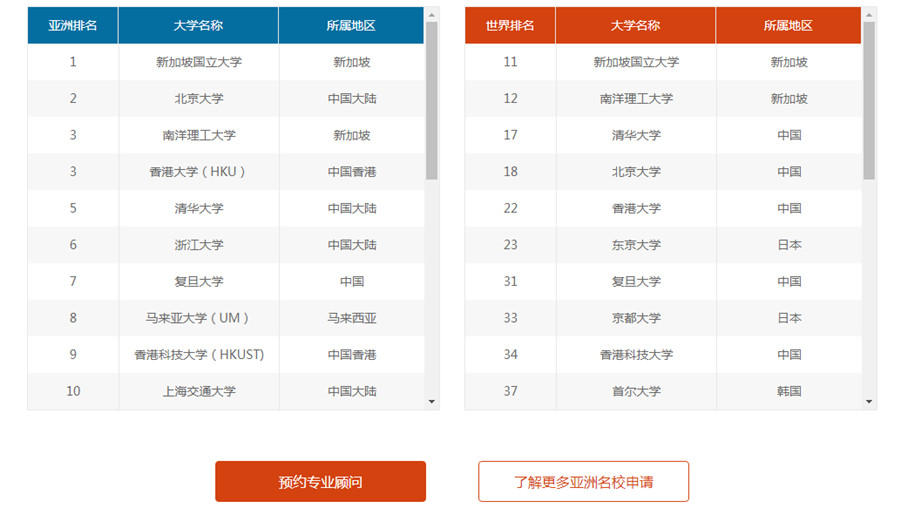Click the blue 所属地区 column header
This screenshot has height=521, width=900.
click(351, 25)
